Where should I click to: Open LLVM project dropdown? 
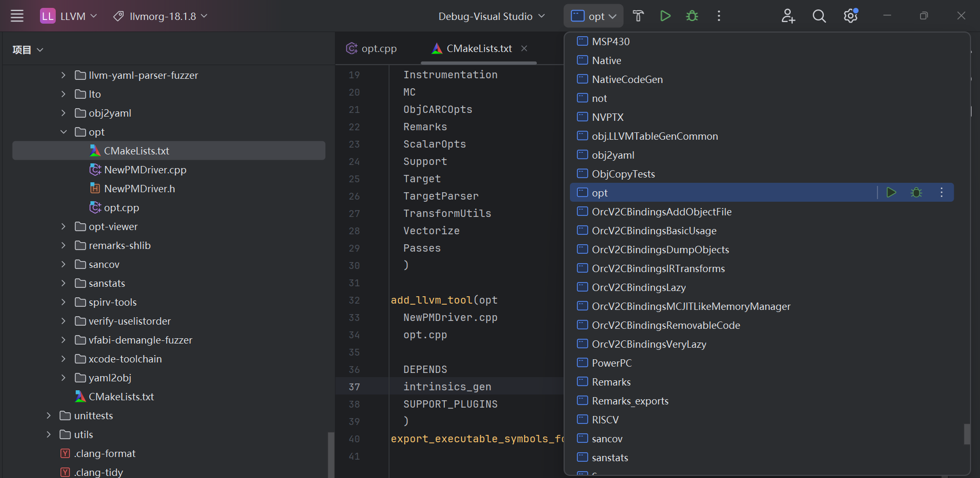(x=69, y=16)
